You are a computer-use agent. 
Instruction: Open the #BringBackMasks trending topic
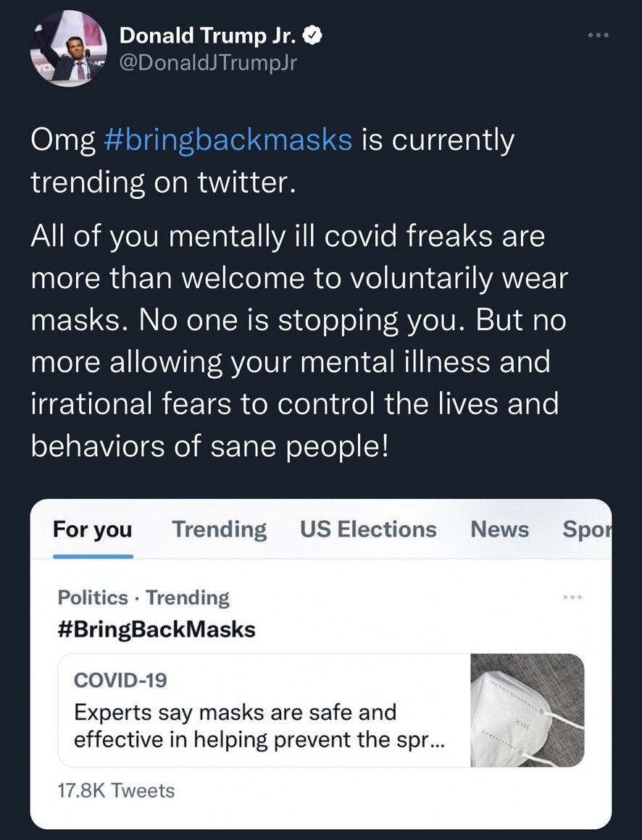156,629
